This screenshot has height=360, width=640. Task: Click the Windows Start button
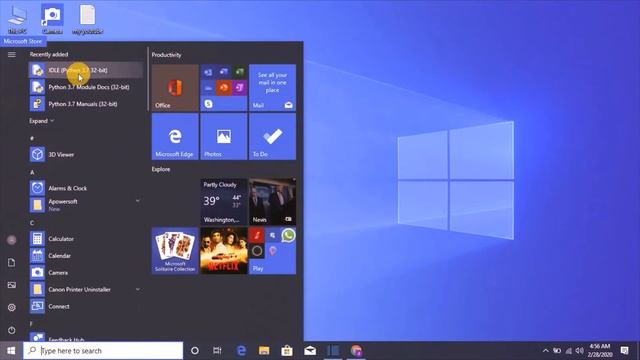11,351
